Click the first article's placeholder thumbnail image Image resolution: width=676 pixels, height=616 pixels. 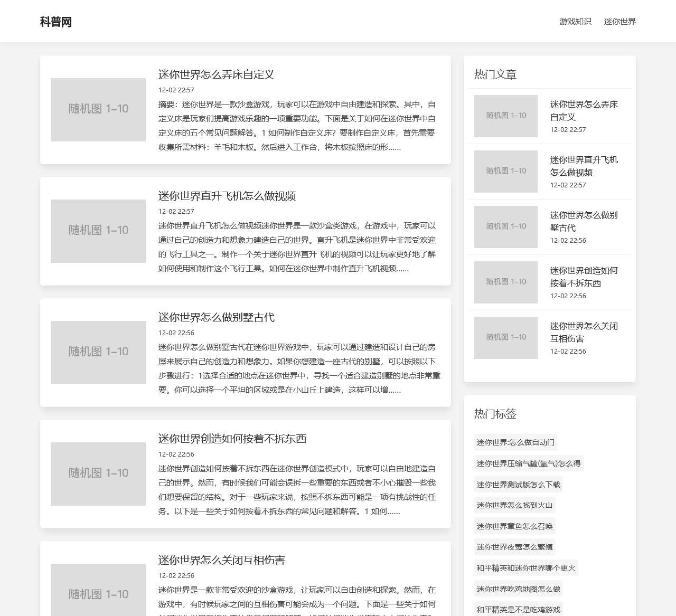tap(98, 109)
